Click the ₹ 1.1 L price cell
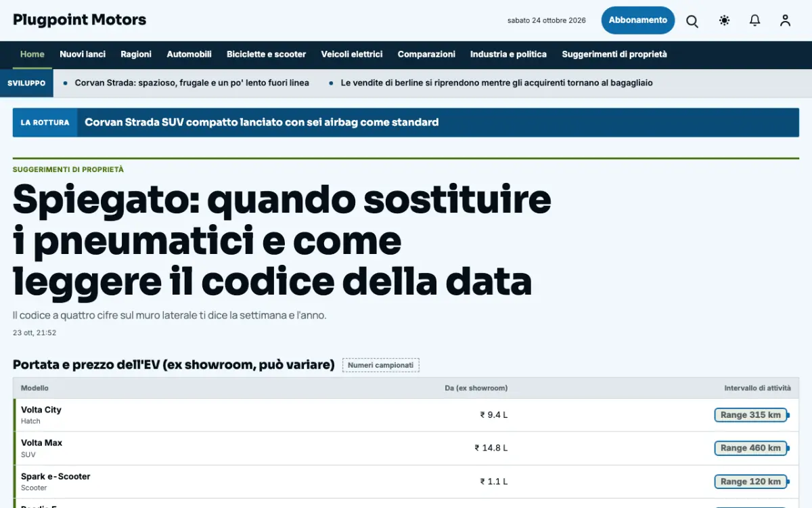 (x=494, y=482)
